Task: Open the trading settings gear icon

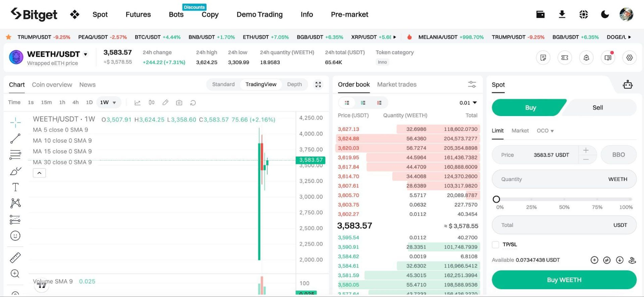Action: [630, 58]
